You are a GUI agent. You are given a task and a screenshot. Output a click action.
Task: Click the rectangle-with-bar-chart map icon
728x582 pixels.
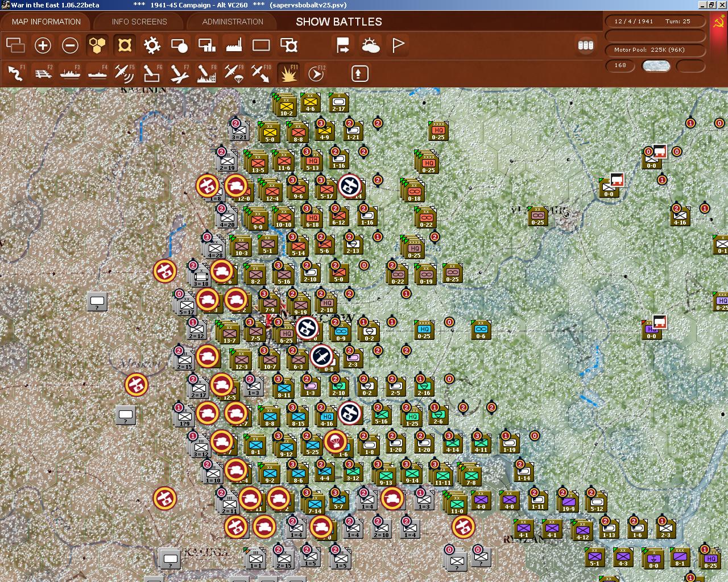[206, 45]
